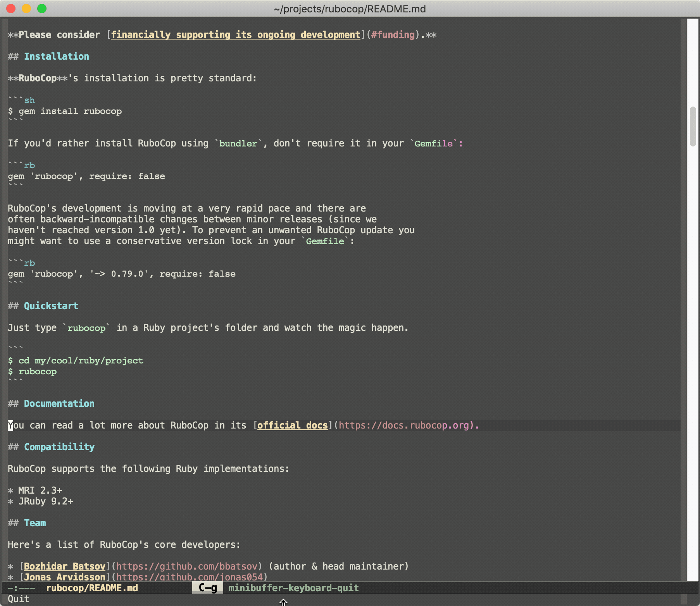Click the '#funding' link target
This screenshot has height=606, width=700.
pyautogui.click(x=393, y=35)
